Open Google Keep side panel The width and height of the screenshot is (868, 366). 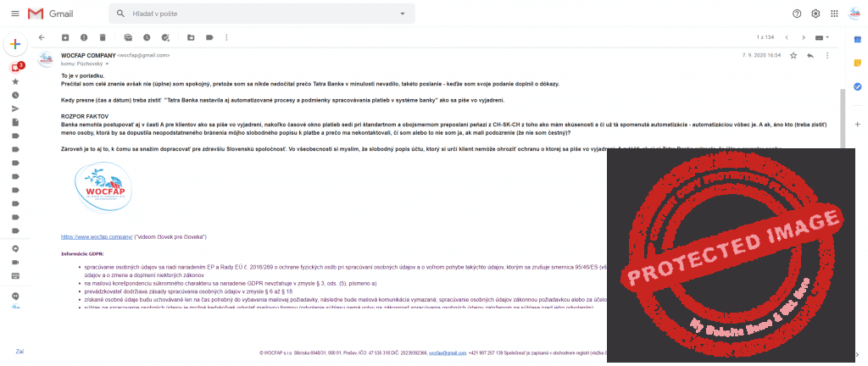(858, 63)
